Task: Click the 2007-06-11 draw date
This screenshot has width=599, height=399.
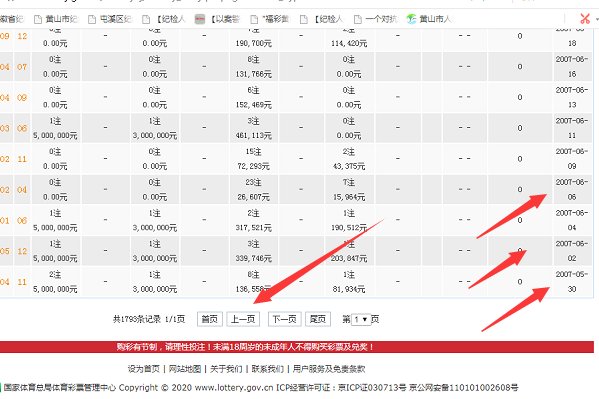Action: click(571, 128)
